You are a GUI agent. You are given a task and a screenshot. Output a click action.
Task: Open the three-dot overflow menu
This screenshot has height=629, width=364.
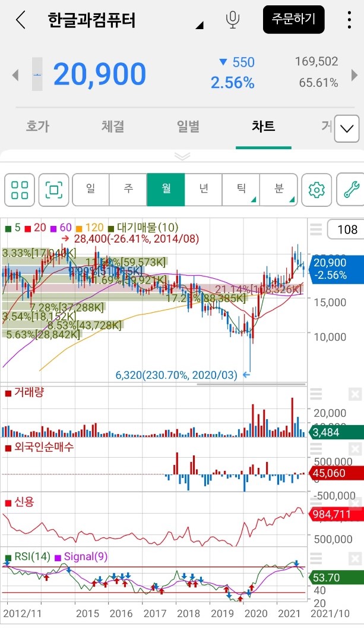(x=350, y=20)
